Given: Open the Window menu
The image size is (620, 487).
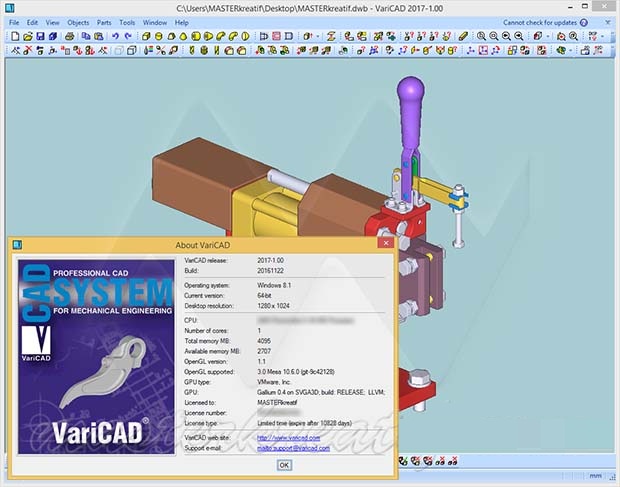Looking at the screenshot, I should (x=155, y=23).
